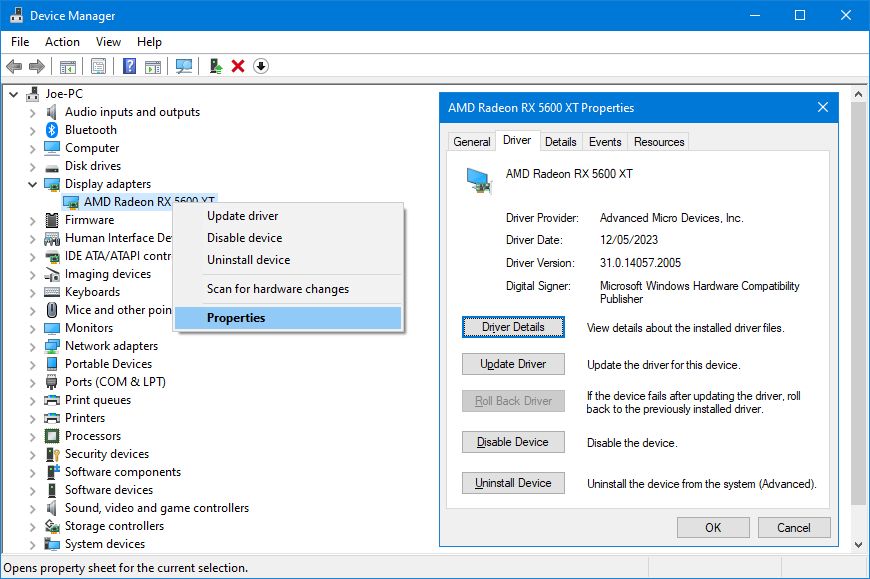Click the Driver Details button
Screen dimensions: 870x579
tap(513, 327)
